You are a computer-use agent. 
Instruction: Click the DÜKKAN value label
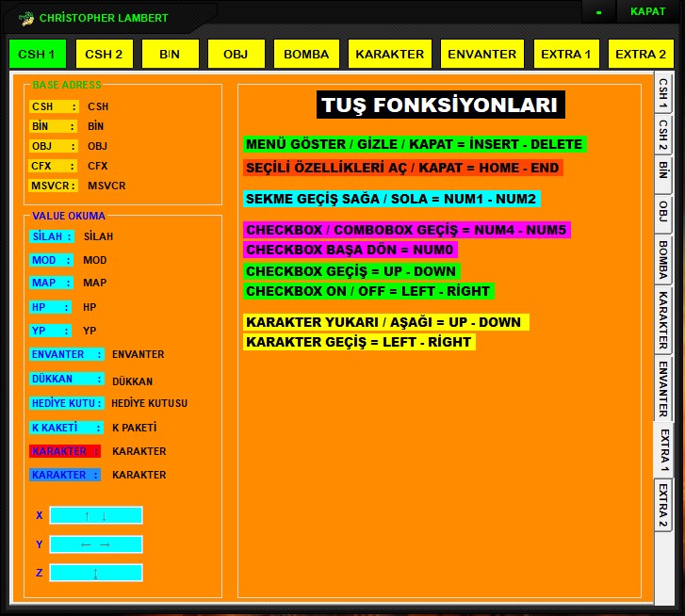tap(67, 379)
